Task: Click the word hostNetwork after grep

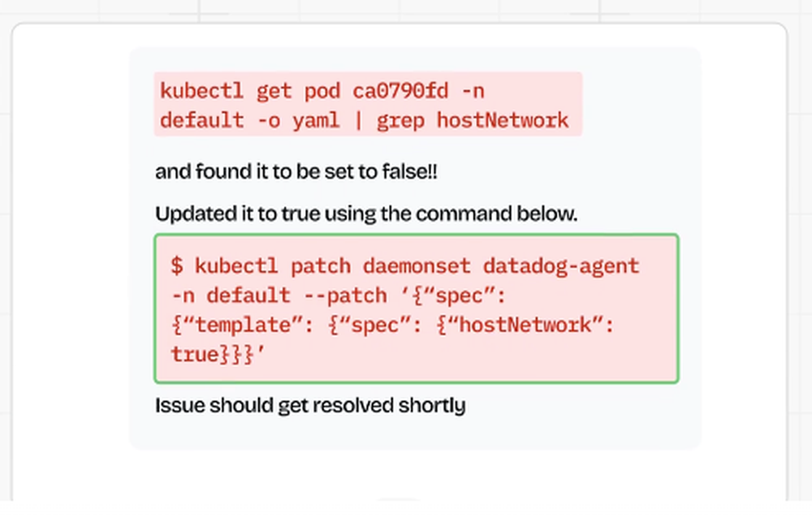Action: click(503, 120)
